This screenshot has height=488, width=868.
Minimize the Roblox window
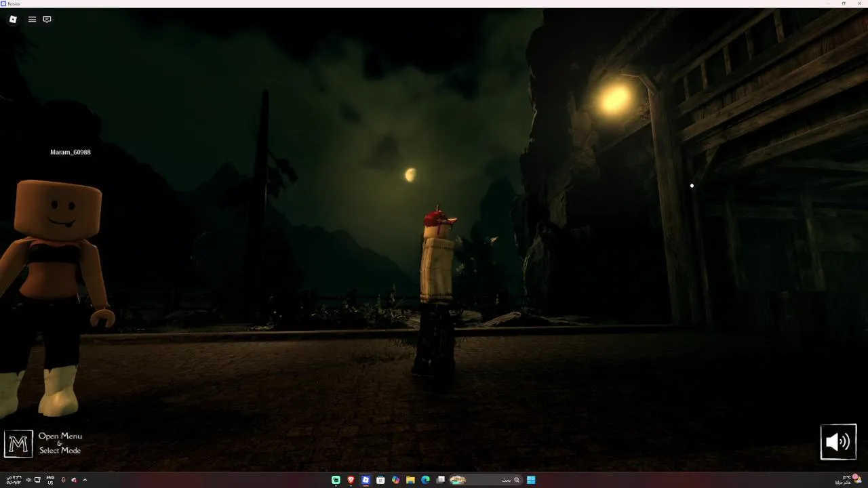[828, 3]
